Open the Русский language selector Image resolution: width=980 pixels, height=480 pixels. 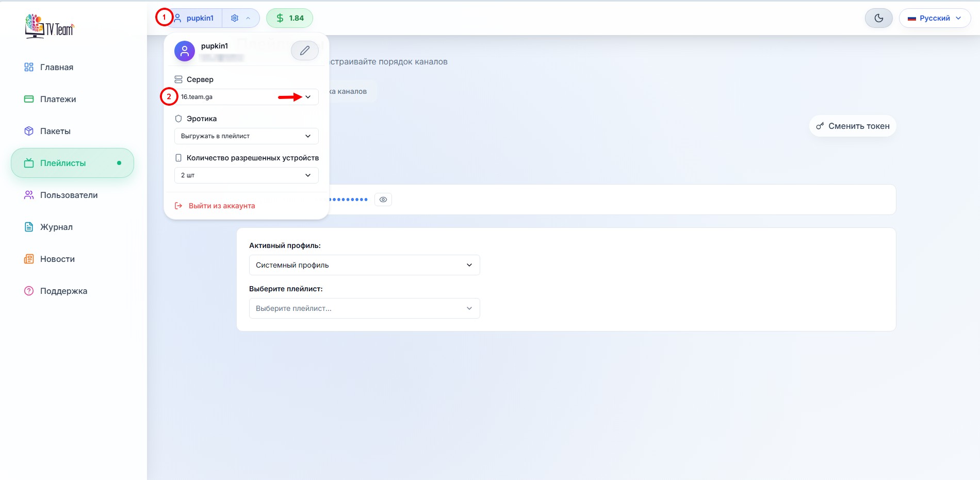(x=935, y=18)
